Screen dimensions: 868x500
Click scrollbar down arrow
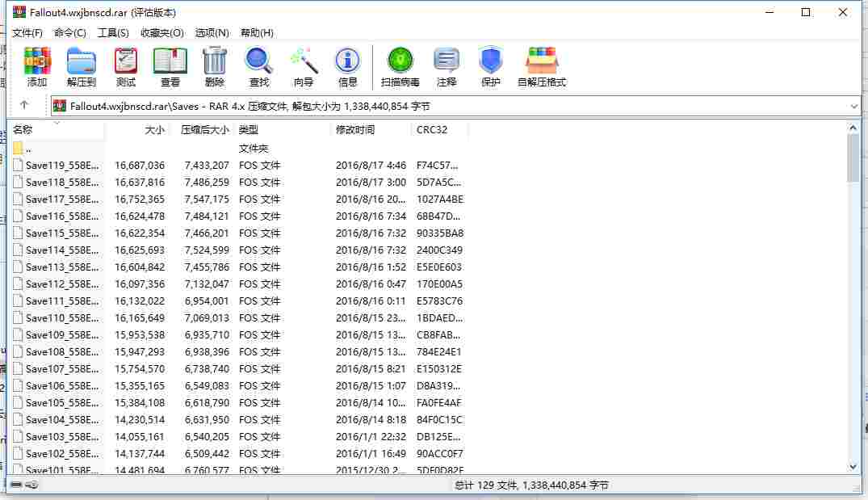pyautogui.click(x=853, y=467)
